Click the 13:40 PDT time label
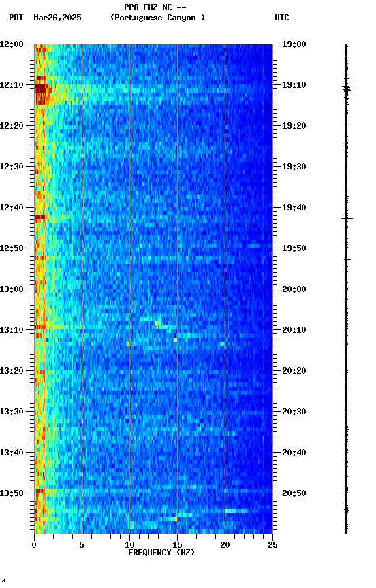 point(12,453)
